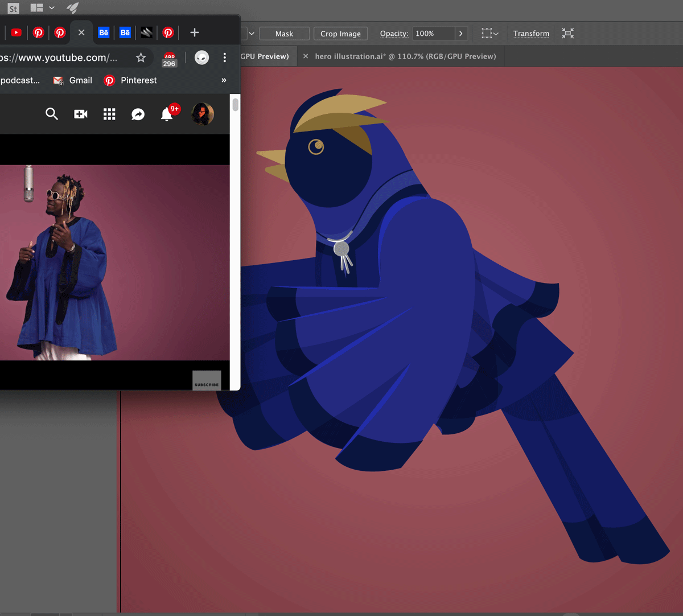Switch to the YouTube browser tab

17,32
